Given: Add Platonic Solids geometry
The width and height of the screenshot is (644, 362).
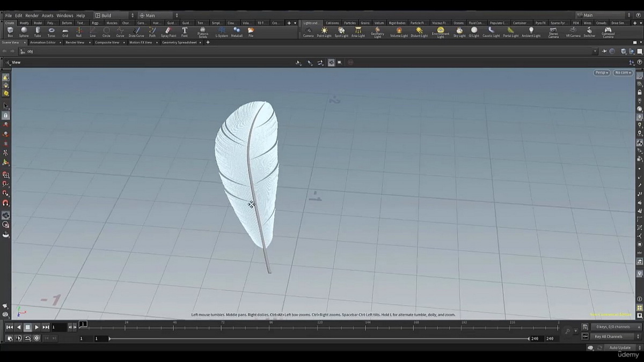Looking at the screenshot, I should [203, 33].
